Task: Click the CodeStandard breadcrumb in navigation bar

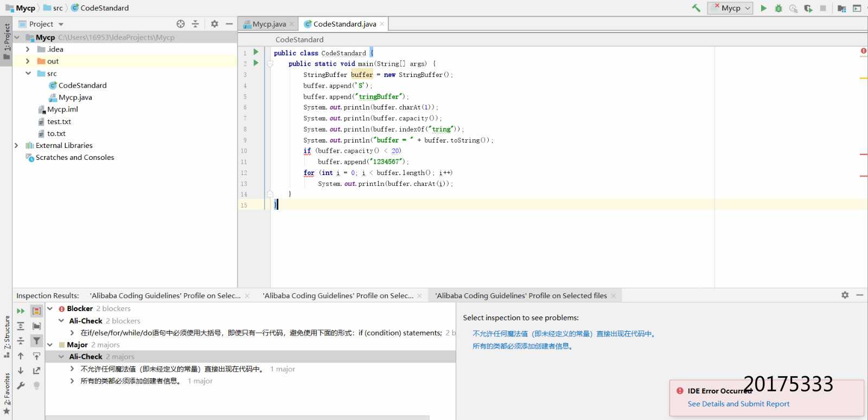Action: [100, 8]
